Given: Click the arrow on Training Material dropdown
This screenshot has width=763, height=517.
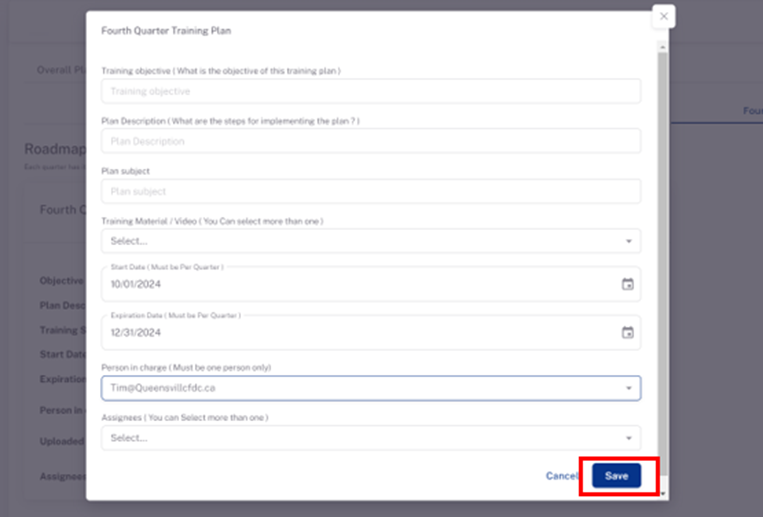Looking at the screenshot, I should click(x=629, y=241).
